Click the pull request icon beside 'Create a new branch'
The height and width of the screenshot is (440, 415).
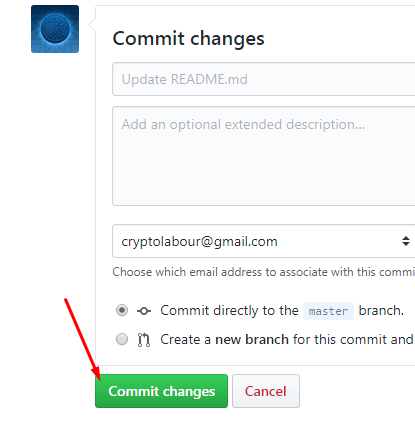point(144,340)
